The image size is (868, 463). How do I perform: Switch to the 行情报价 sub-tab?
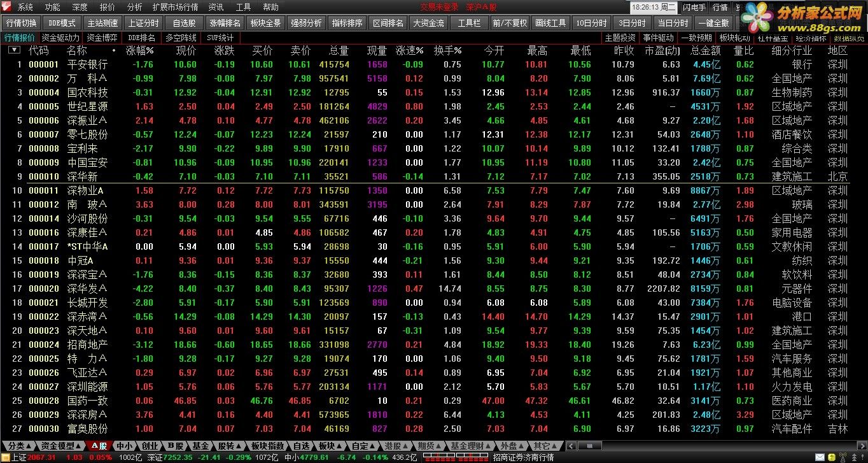click(20, 38)
